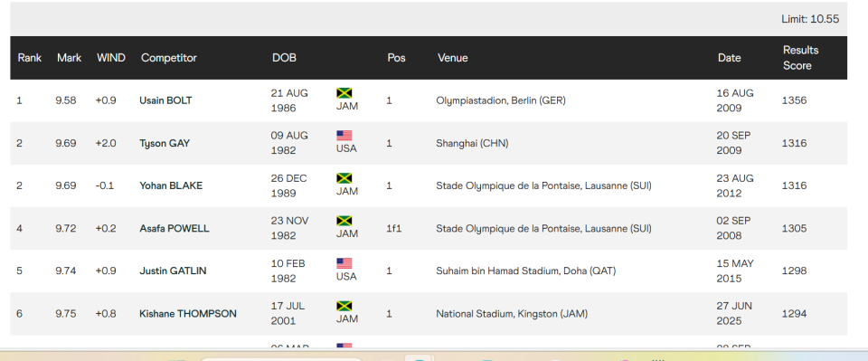Viewport: 868px width, 361px height.
Task: Click the Jamaica flag beside Usain BOLT
Action: coord(344,93)
